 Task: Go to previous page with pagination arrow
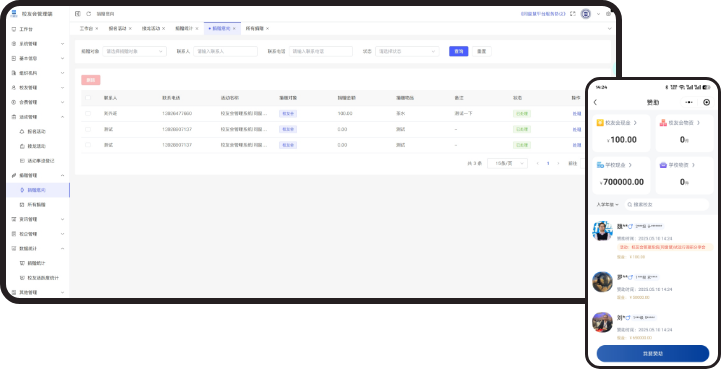(538, 163)
